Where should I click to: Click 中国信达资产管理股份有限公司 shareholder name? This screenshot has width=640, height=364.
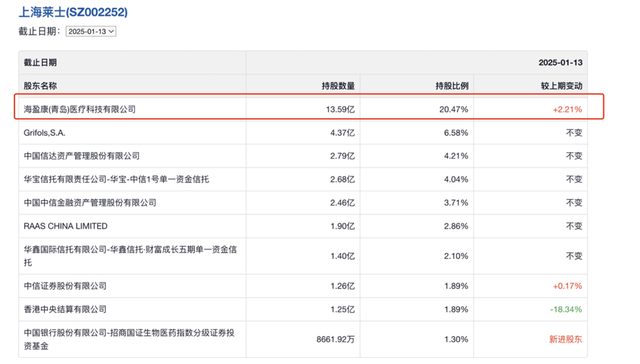point(82,156)
